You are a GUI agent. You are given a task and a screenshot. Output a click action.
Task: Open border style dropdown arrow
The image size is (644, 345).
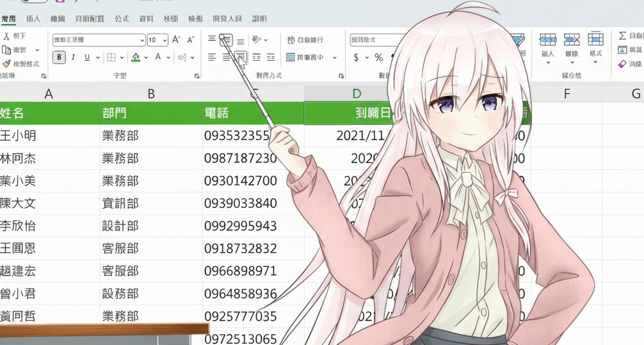point(122,58)
